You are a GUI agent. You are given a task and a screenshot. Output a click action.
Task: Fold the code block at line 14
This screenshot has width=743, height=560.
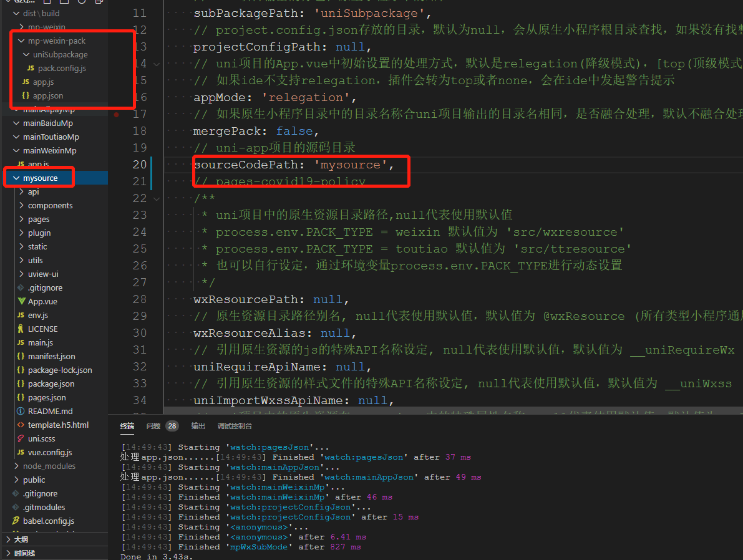pyautogui.click(x=157, y=64)
